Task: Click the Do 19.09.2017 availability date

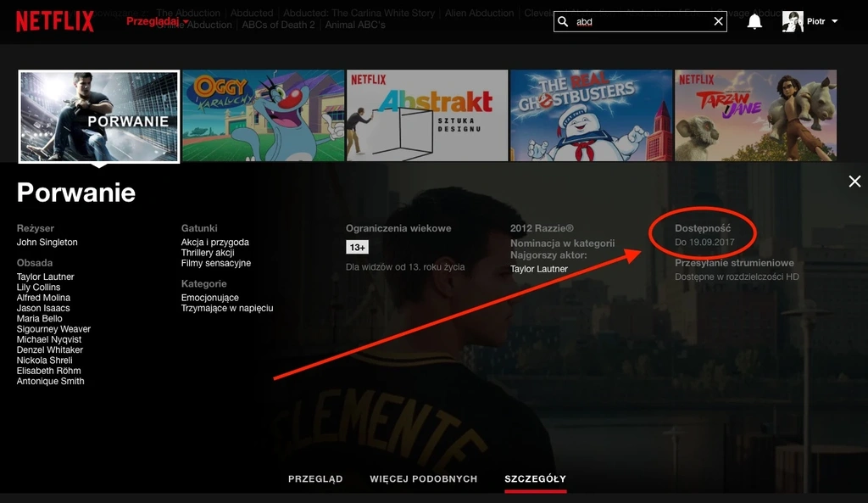Action: point(704,242)
